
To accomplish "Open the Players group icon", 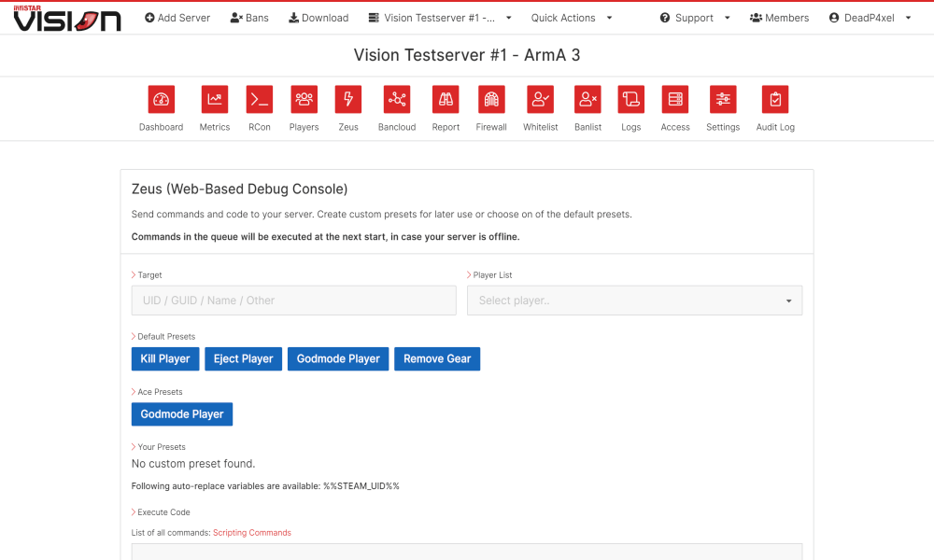I will click(x=304, y=99).
